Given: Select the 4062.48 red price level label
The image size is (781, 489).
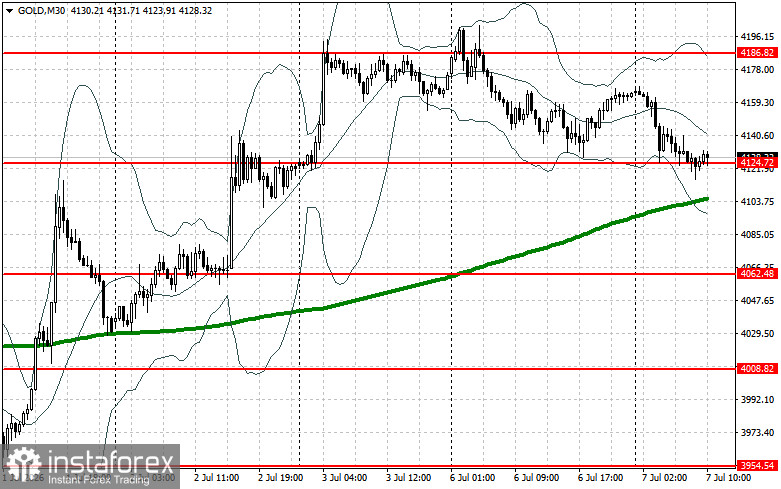Looking at the screenshot, I should click(x=757, y=274).
